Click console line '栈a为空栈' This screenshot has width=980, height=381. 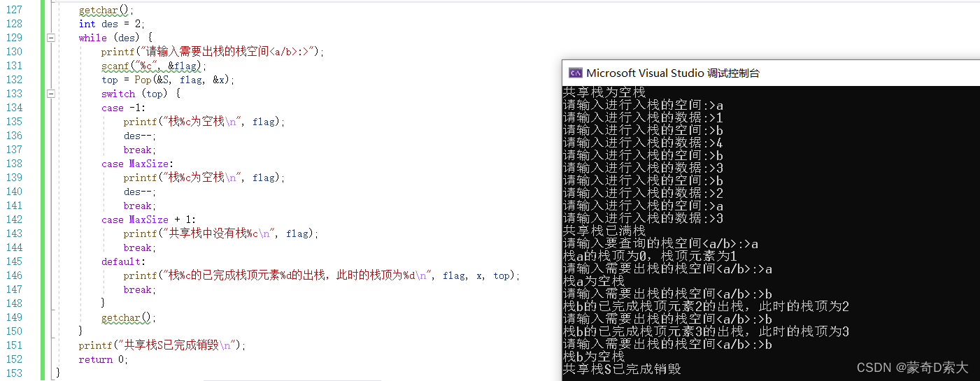(594, 281)
